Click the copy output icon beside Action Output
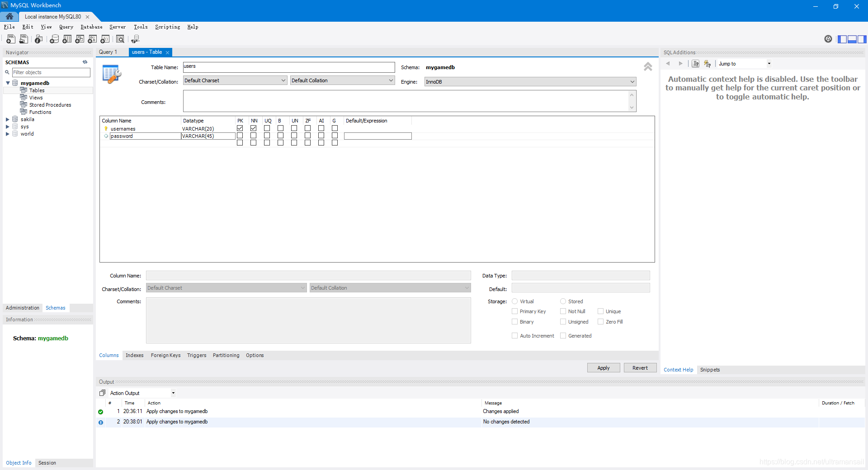This screenshot has width=868, height=470. click(x=103, y=393)
